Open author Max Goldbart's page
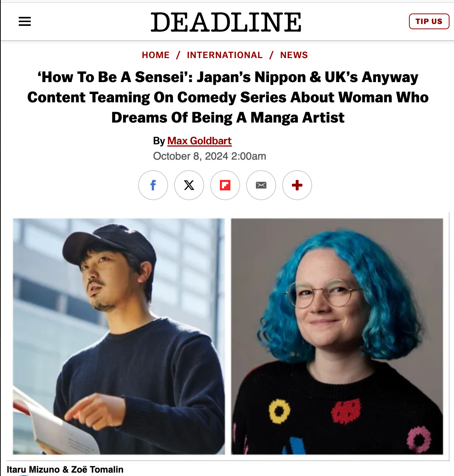The height and width of the screenshot is (476, 454). (199, 141)
